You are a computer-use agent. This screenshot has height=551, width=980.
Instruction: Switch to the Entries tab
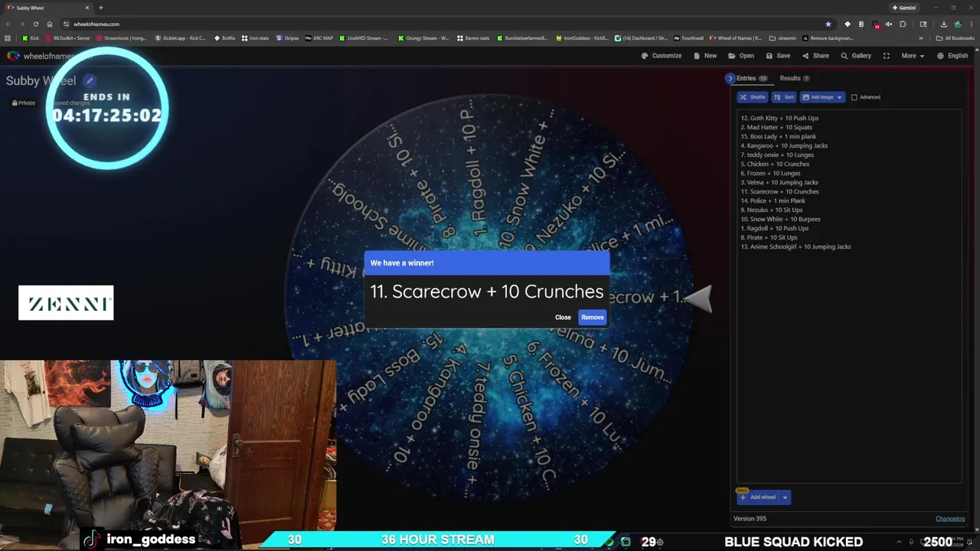(752, 78)
